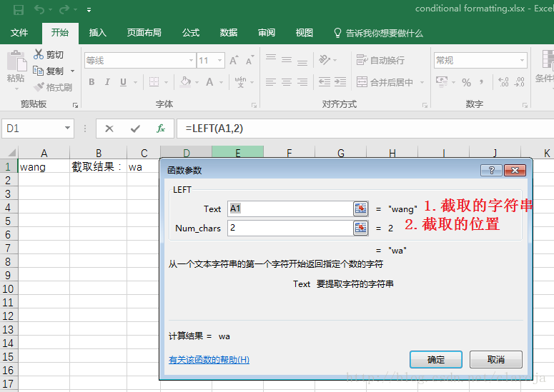554x392 pixels.
Task: Click the cancel X icon in formula bar
Action: [109, 129]
